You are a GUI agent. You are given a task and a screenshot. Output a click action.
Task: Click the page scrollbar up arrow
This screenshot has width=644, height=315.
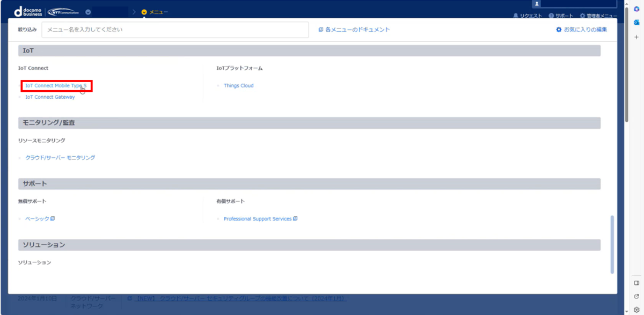click(x=627, y=3)
